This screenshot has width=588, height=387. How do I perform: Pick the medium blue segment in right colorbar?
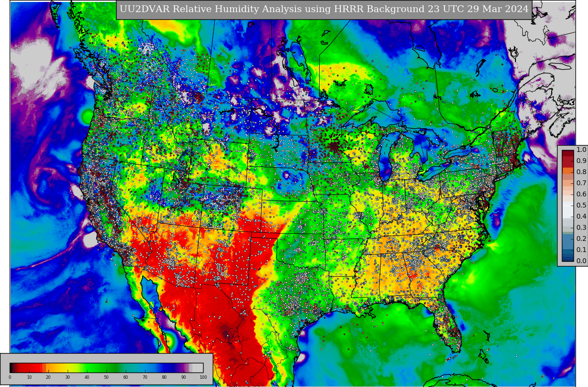pyautogui.click(x=568, y=241)
